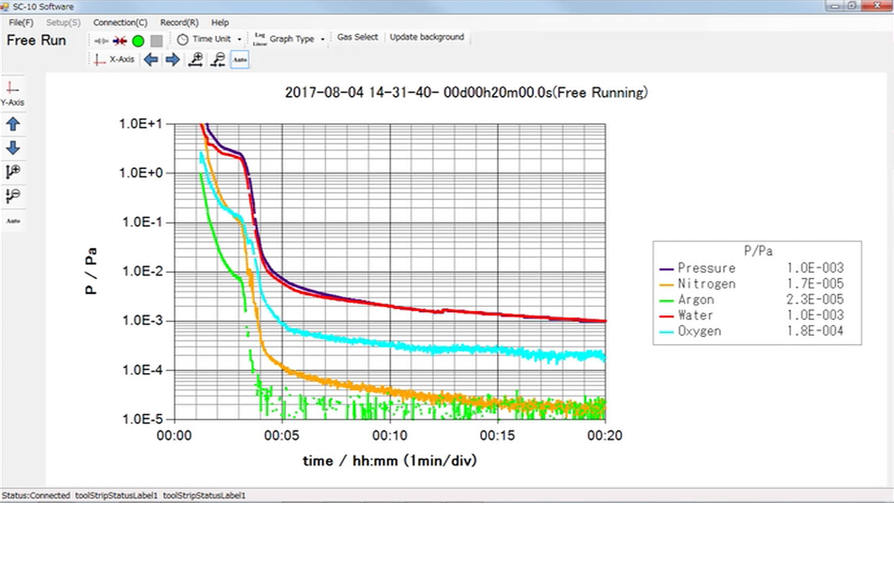The image size is (894, 588).
Task: Move Y-axis down with blue arrow
Action: [13, 148]
